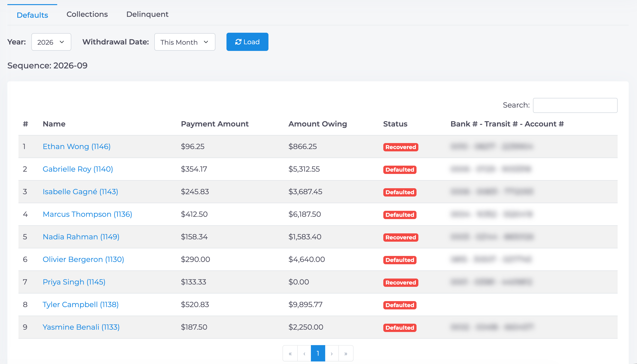Click the refresh icon in Load button
637x364 pixels.
point(238,42)
